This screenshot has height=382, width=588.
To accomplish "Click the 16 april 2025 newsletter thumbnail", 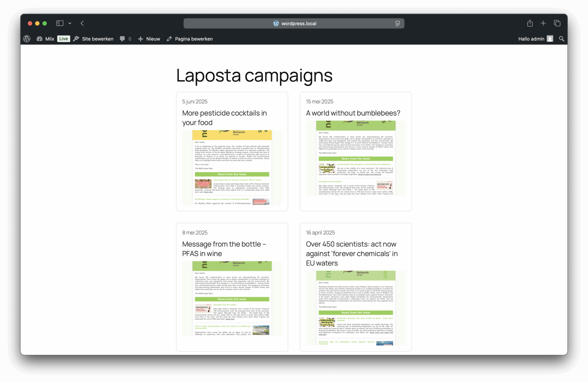I will pos(356,308).
